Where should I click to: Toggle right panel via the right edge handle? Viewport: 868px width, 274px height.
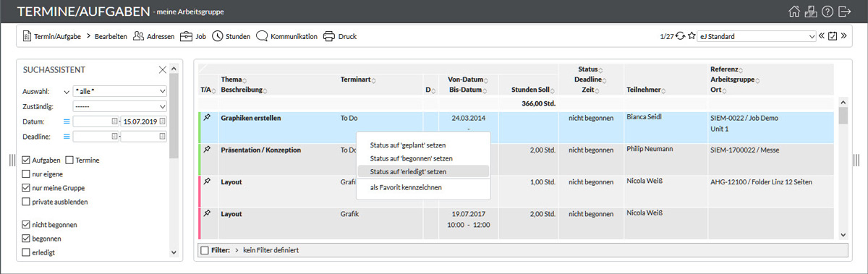pyautogui.click(x=857, y=160)
